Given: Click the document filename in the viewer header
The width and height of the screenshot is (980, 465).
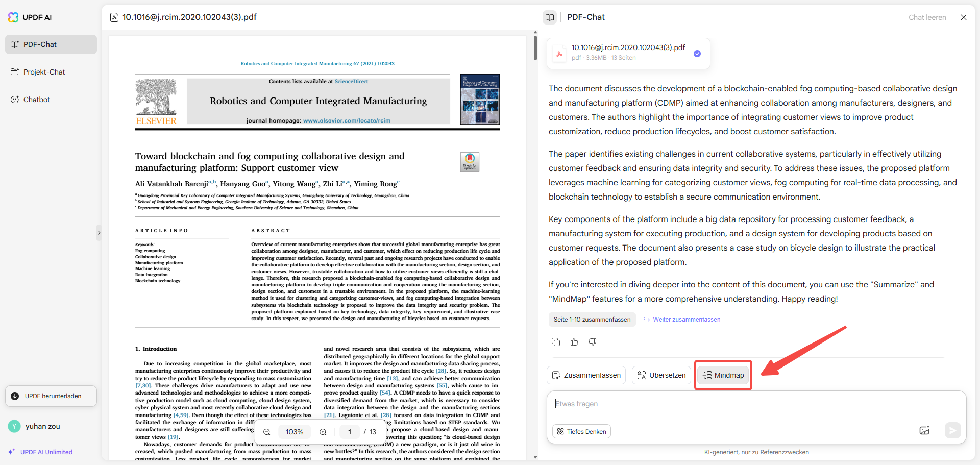Looking at the screenshot, I should [x=189, y=17].
